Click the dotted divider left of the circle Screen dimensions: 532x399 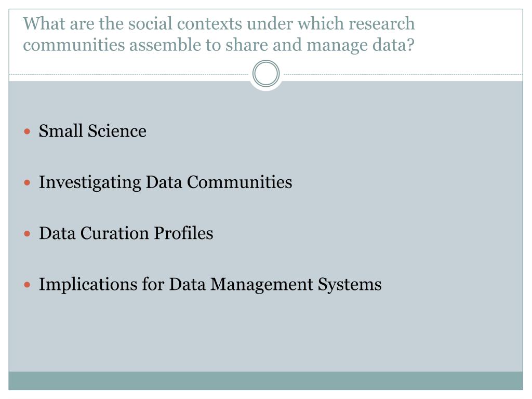click(x=129, y=74)
